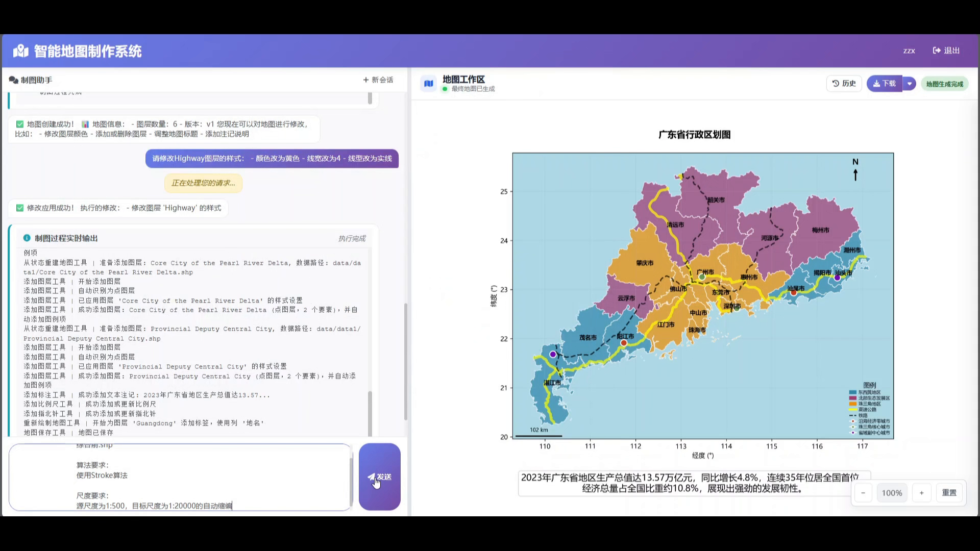Click the green checkmark on 地图创建成功
The height and width of the screenshot is (551, 980).
coord(20,124)
